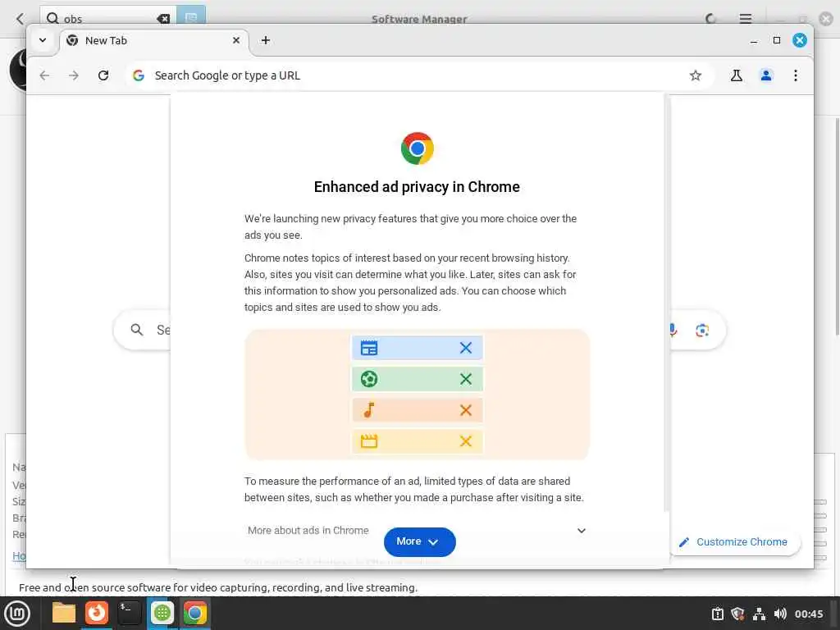
Task: Go back in Software Manager window
Action: click(20, 19)
